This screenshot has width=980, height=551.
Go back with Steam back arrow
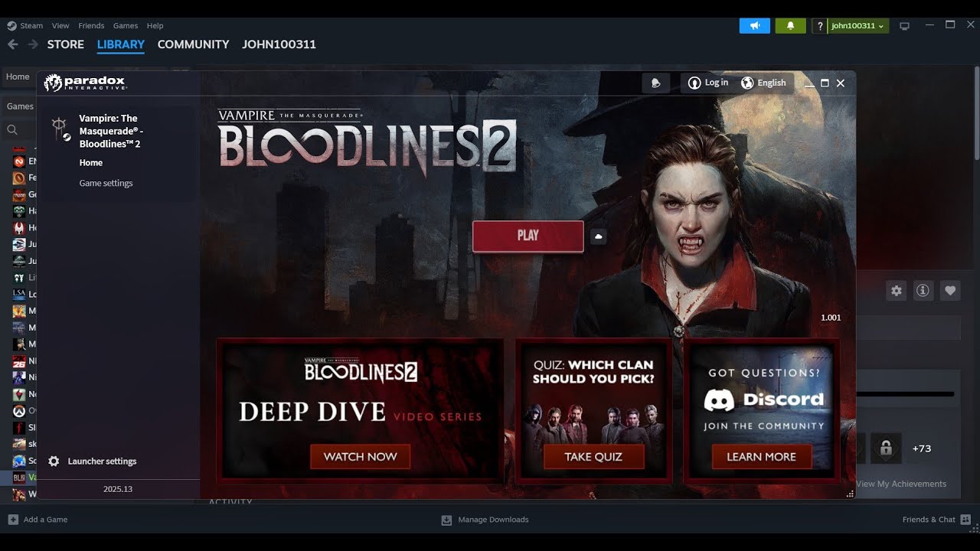click(13, 44)
